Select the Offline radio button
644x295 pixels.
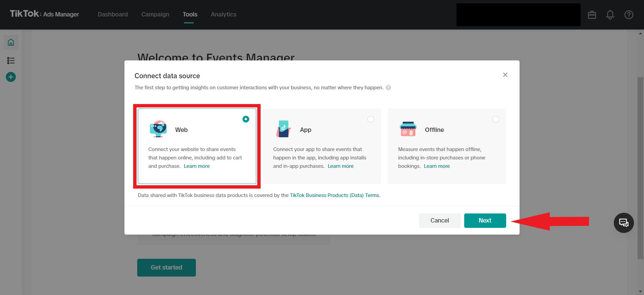495,119
